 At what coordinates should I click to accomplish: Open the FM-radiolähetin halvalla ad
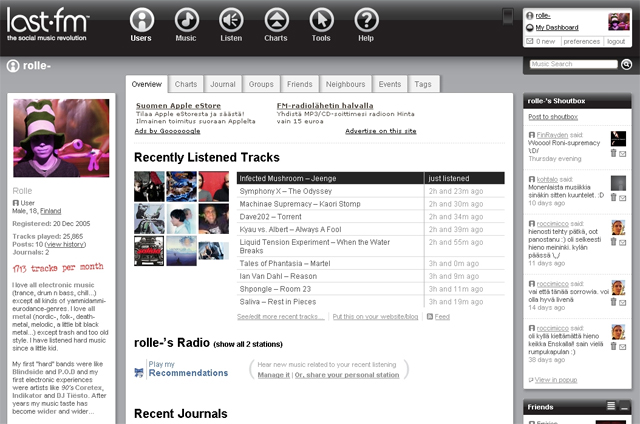point(325,106)
